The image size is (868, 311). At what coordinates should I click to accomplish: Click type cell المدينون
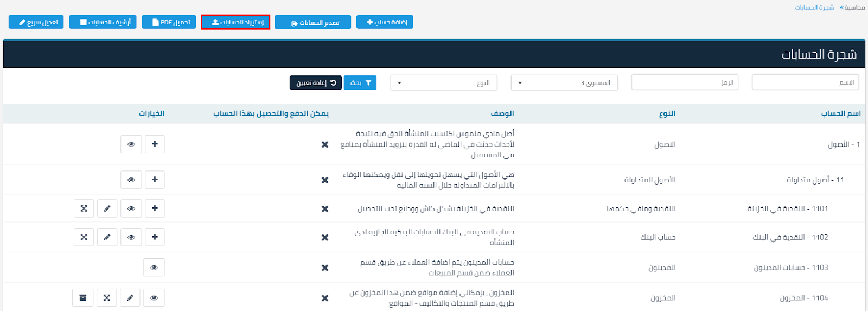(662, 268)
